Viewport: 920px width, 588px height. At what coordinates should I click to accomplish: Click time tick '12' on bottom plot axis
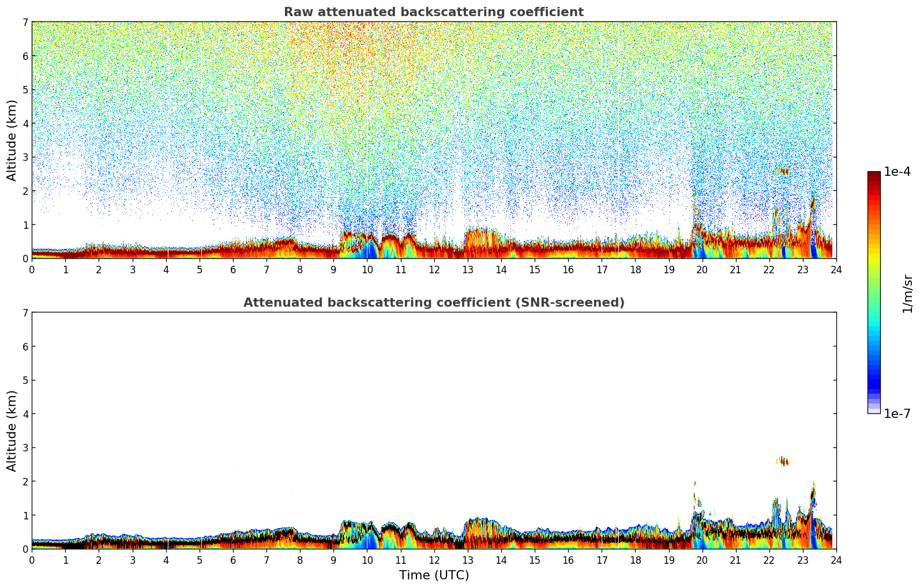434,560
